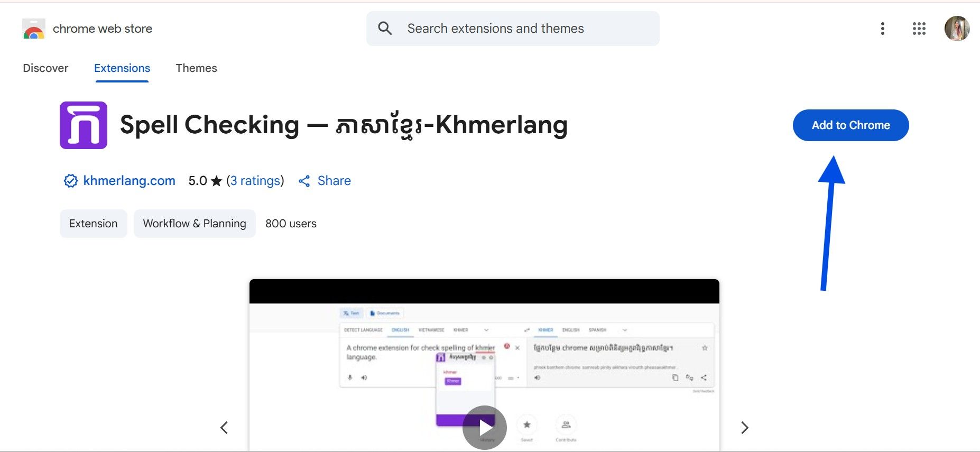Click the search magnifier icon

click(x=385, y=29)
